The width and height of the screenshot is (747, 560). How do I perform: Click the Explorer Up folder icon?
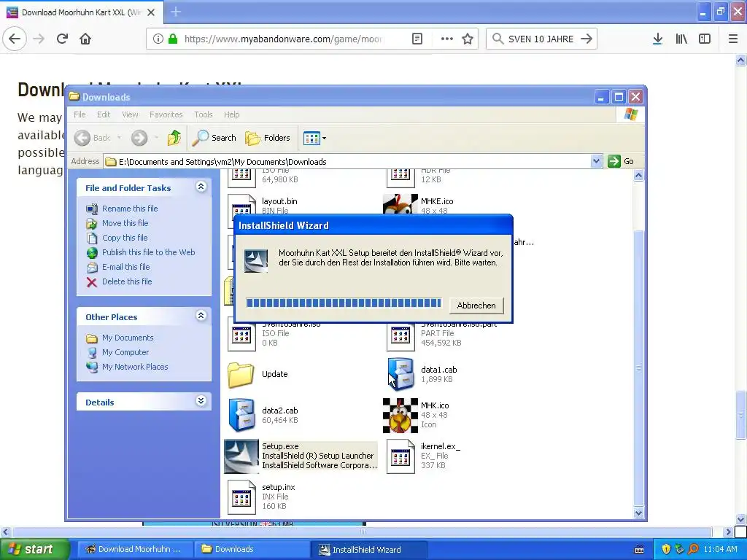click(174, 138)
